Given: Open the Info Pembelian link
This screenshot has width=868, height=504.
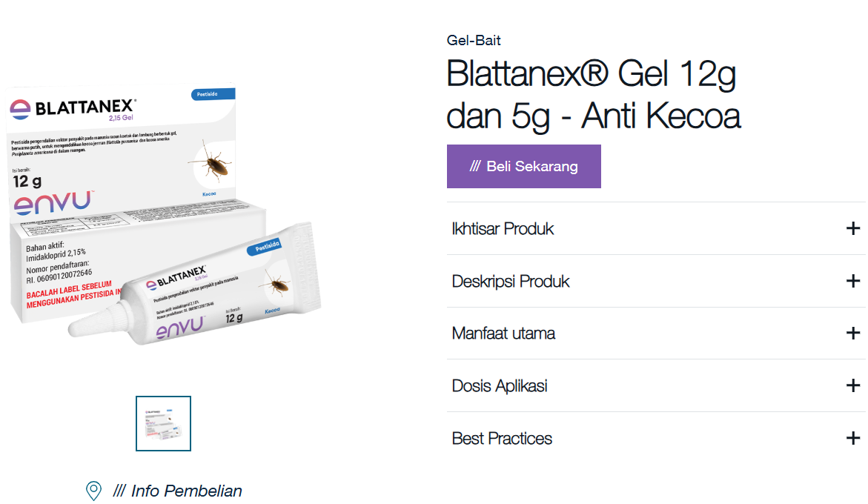Looking at the screenshot, I should coord(185,491).
